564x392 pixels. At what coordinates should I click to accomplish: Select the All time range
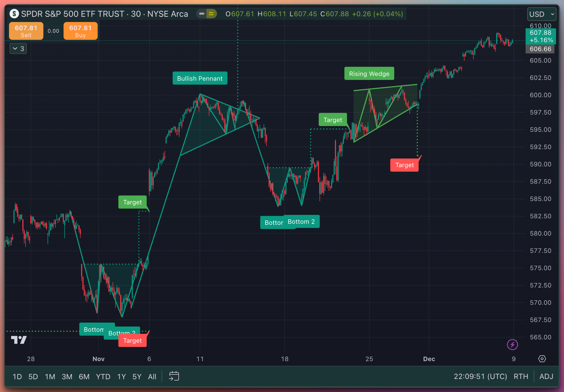pyautogui.click(x=152, y=377)
